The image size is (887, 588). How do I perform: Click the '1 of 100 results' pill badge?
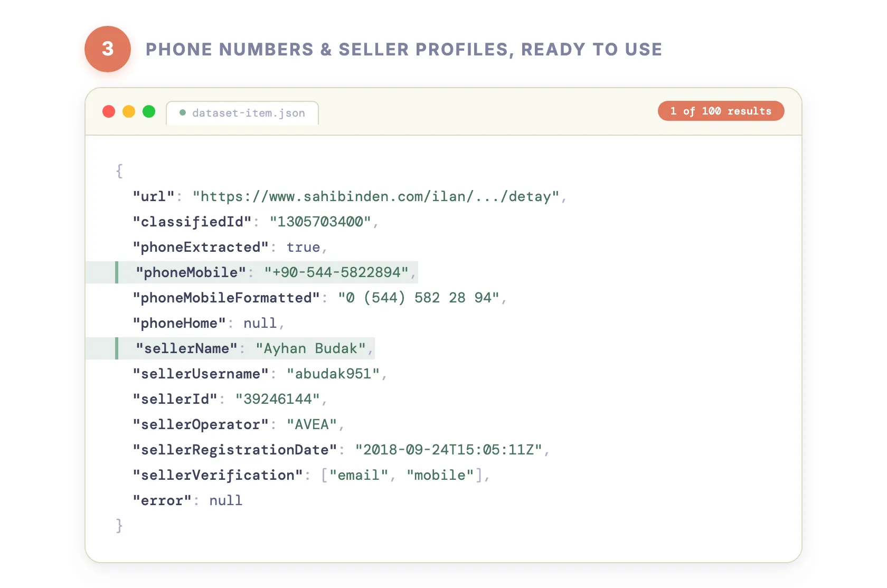721,111
